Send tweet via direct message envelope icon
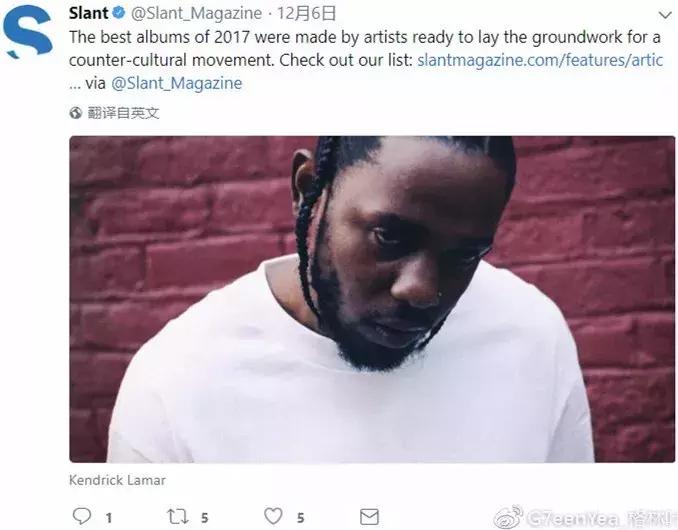This screenshot has height=530, width=678. 369,517
